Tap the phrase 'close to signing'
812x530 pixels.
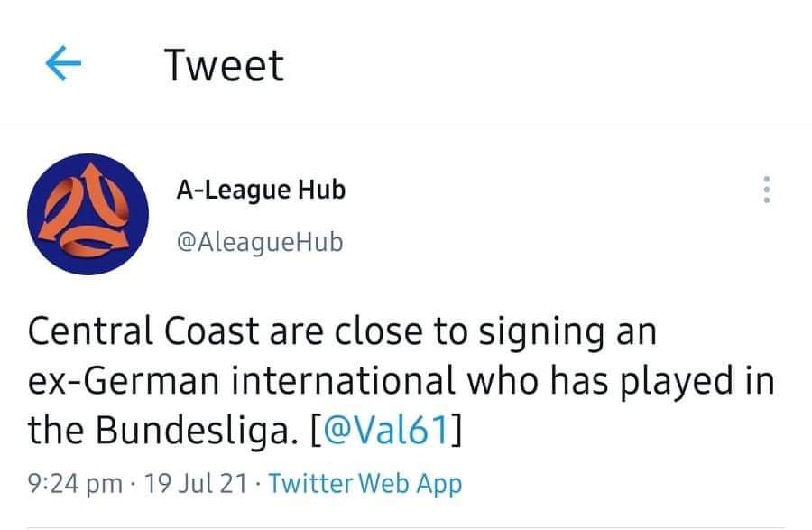coord(470,331)
